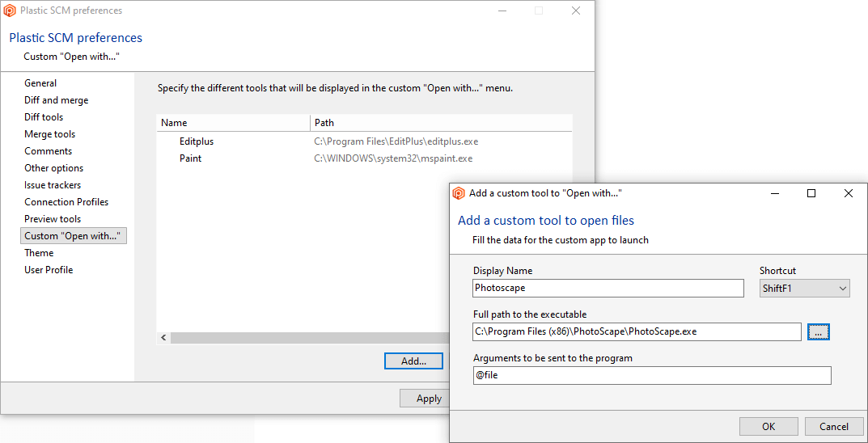Minimize the Add a custom tool dialog
868x443 pixels.
click(x=774, y=193)
